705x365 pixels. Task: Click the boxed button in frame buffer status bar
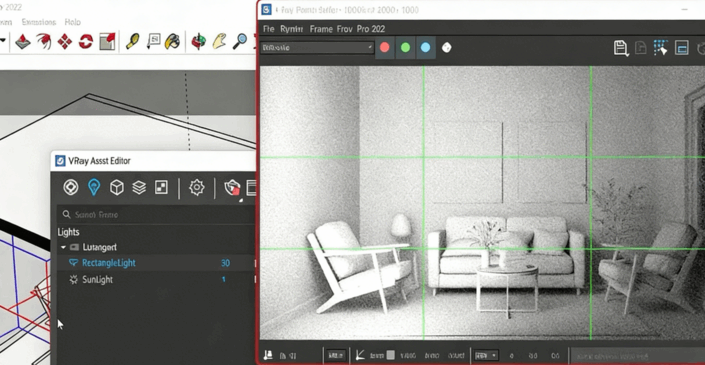pyautogui.click(x=336, y=355)
